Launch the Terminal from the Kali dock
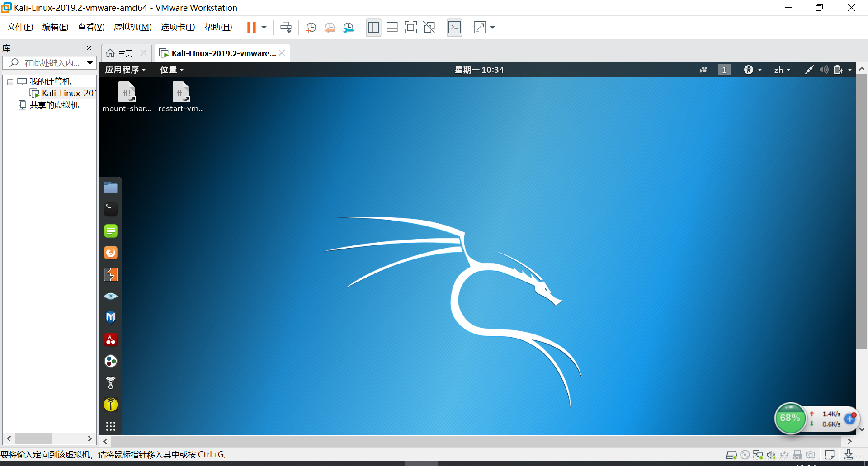Viewport: 868px width, 466px height. [x=111, y=209]
